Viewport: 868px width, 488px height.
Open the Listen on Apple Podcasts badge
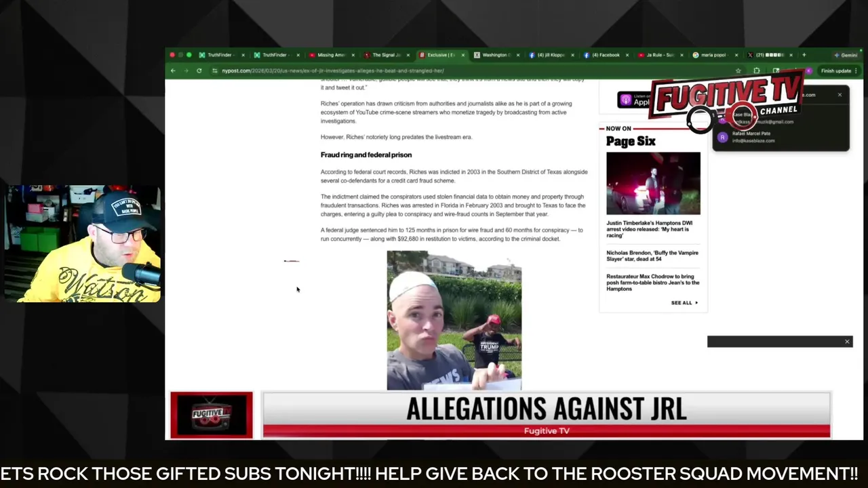[633, 100]
